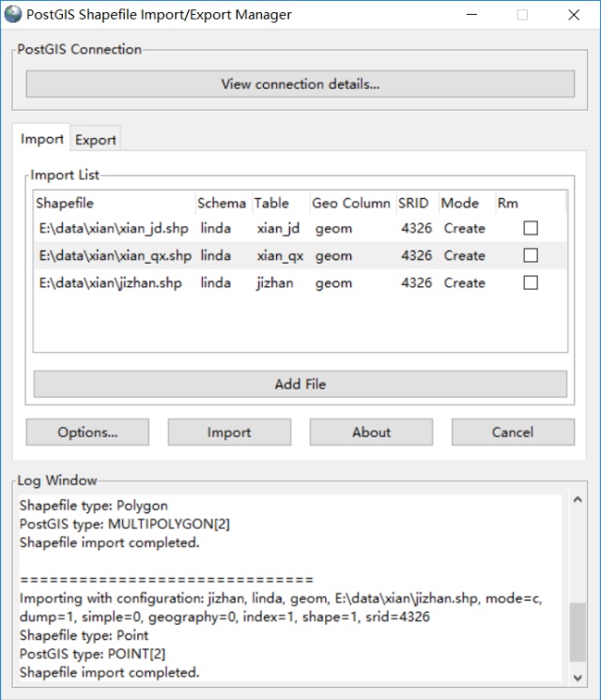The height and width of the screenshot is (700, 601).
Task: Open Mode dropdown Create for jizhan row
Action: [464, 282]
